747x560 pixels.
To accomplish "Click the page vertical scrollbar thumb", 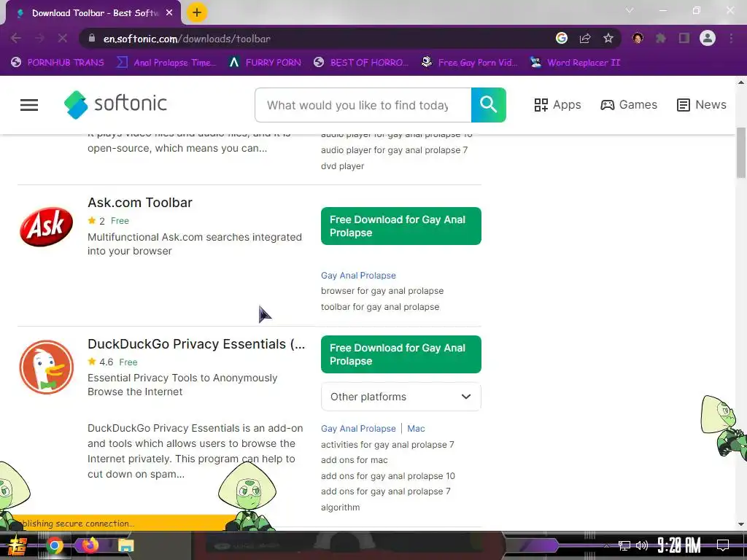I will coord(741,152).
